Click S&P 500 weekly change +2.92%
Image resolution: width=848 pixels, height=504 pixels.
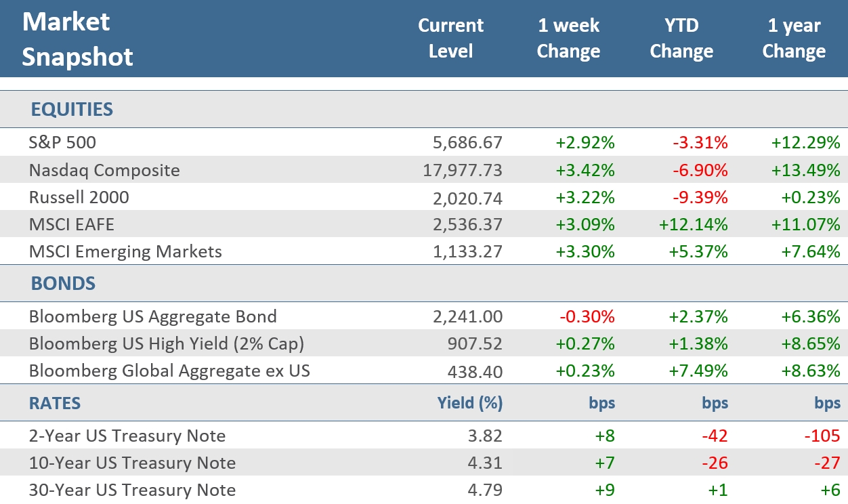coord(585,143)
